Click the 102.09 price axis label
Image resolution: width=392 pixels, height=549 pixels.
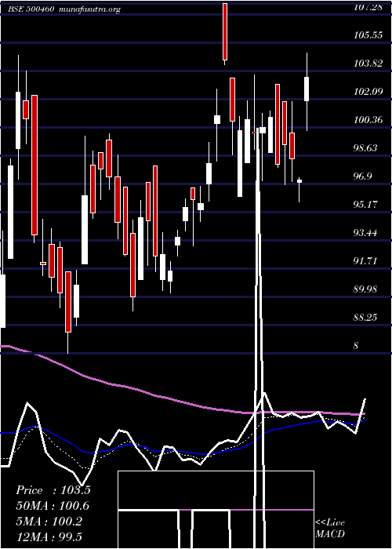tap(368, 92)
